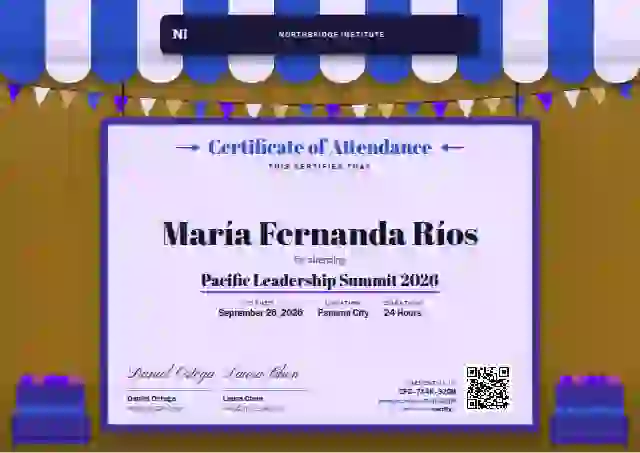Click the Panama City location value

343,313
